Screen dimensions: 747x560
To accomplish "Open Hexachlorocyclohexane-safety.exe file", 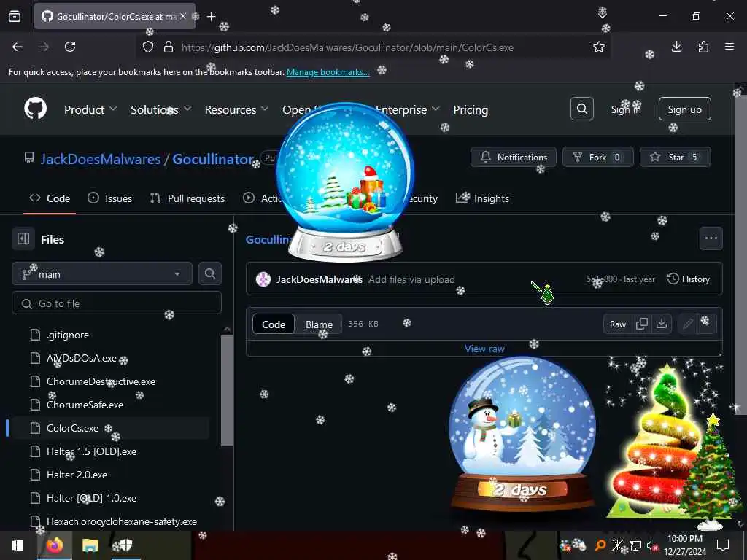I will (122, 521).
